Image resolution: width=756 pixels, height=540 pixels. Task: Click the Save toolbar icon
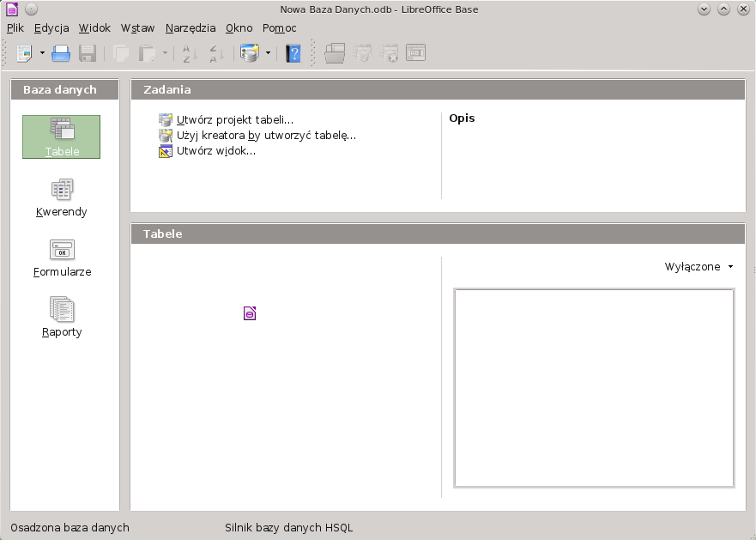click(x=88, y=53)
